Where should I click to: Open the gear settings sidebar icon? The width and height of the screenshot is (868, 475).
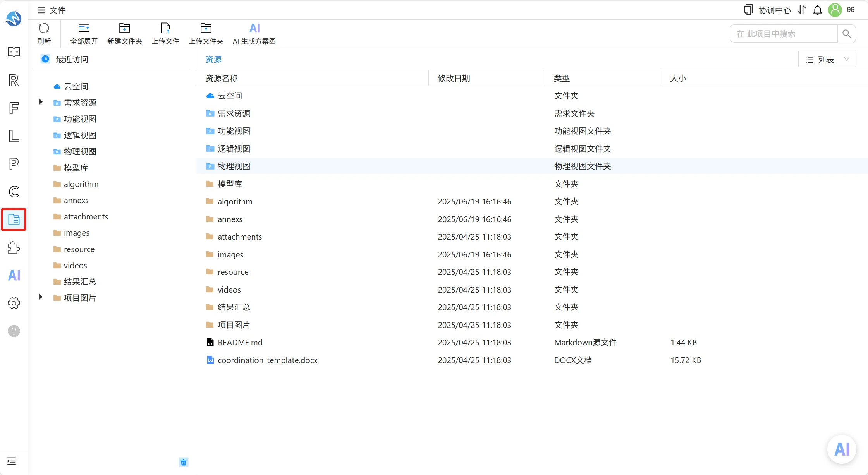14,303
